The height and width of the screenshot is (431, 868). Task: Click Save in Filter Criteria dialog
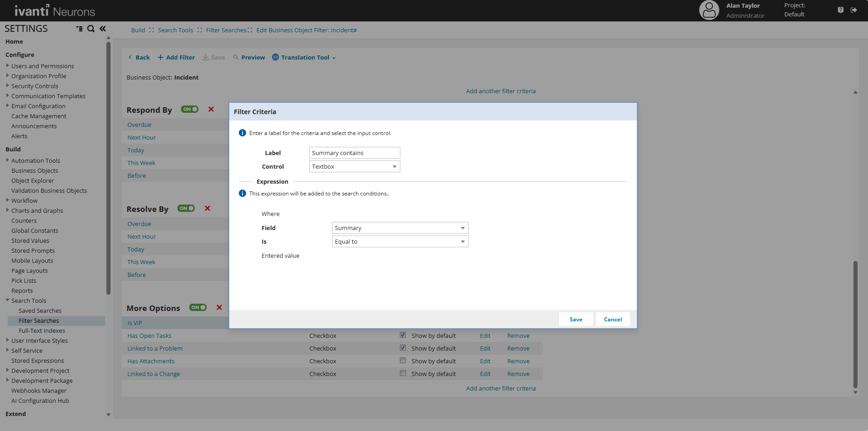pyautogui.click(x=575, y=319)
